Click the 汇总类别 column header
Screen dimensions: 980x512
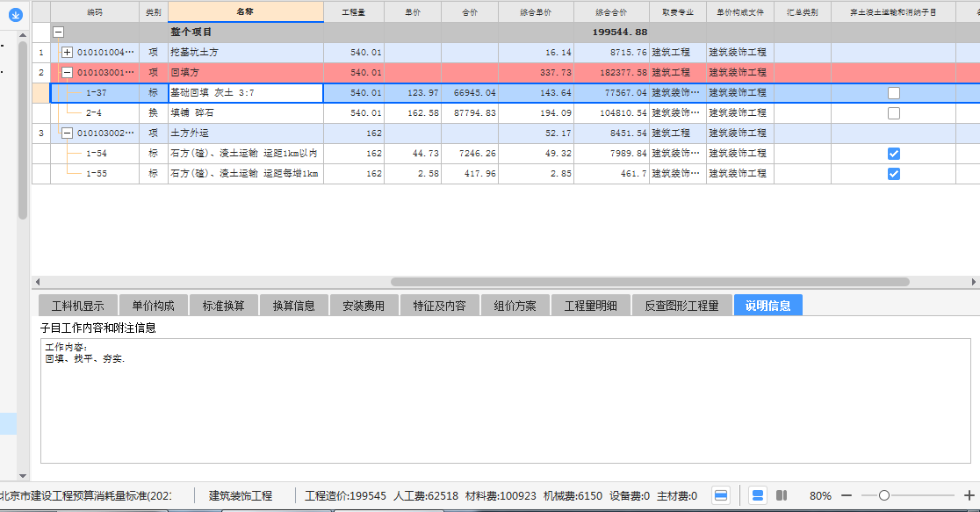pos(803,12)
